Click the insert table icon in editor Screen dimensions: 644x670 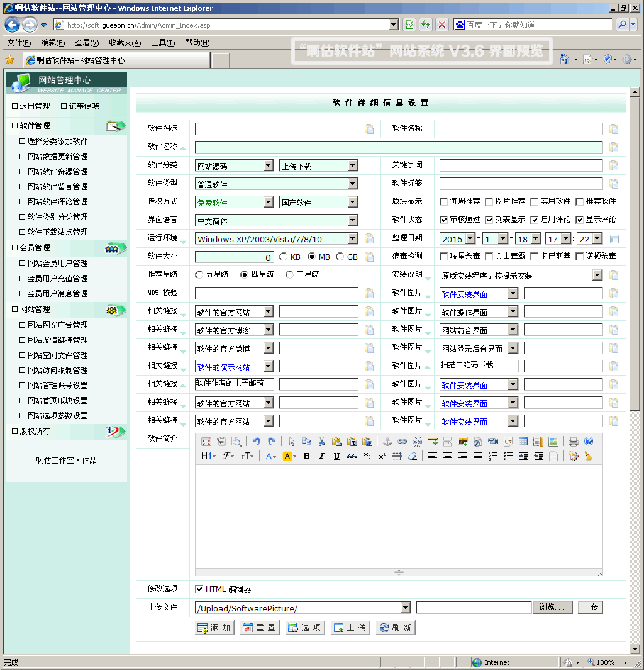tap(523, 442)
